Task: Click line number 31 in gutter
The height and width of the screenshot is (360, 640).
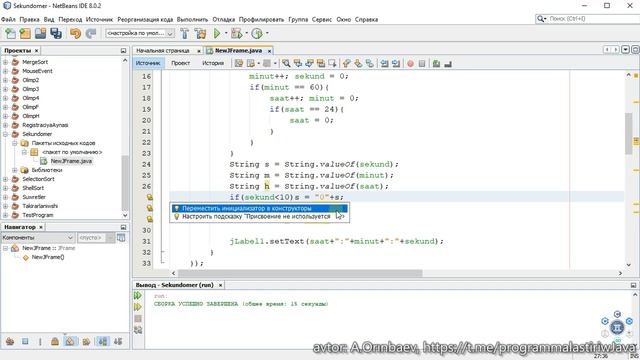Action: coord(147,241)
